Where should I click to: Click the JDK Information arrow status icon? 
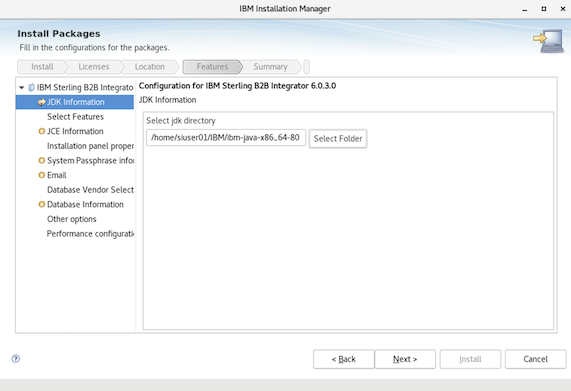pos(42,102)
